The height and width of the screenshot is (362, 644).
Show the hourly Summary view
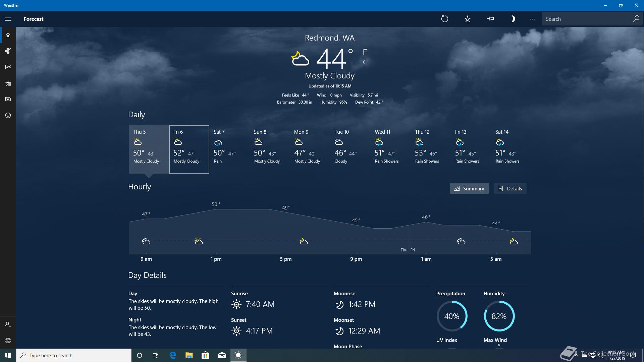469,188
